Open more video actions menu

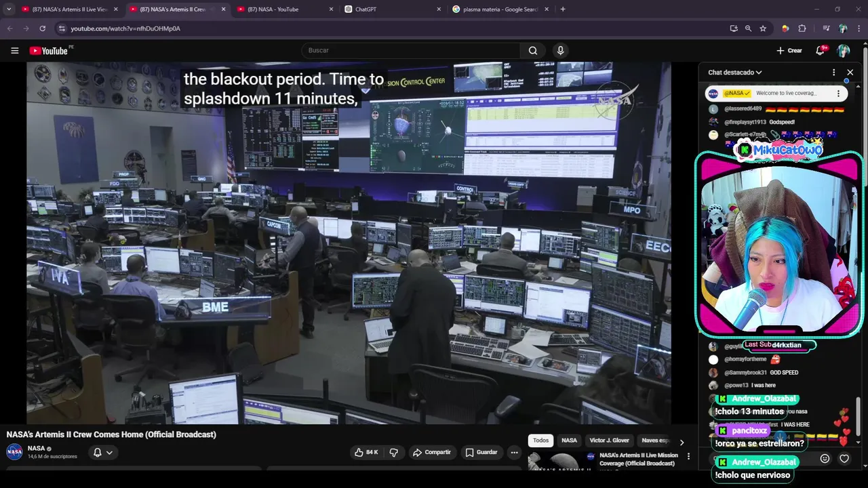515,452
